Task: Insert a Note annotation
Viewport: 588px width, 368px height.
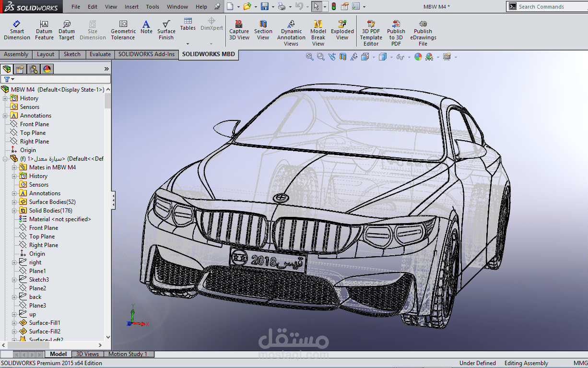Action: pyautogui.click(x=146, y=27)
